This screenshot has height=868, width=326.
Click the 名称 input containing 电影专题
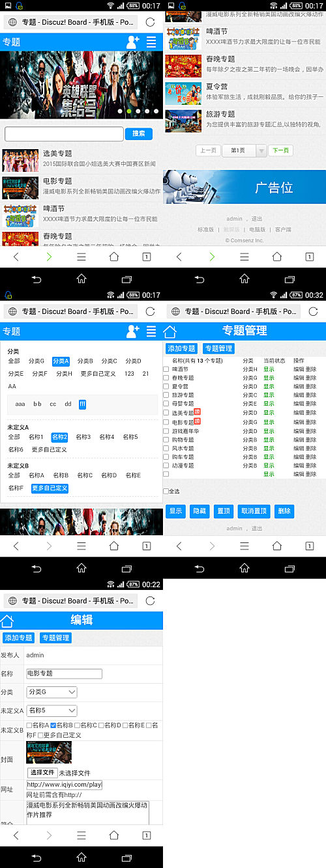(64, 673)
